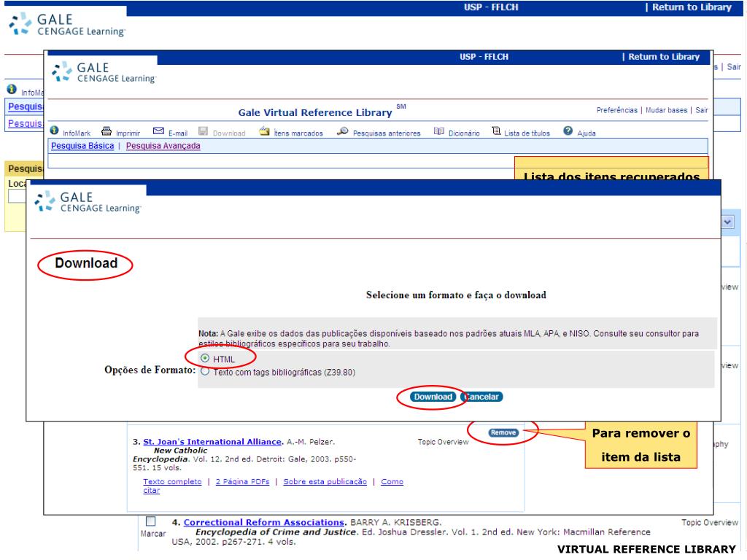Screen dimensions: 747x560
Task: Click the Sair link in middle window
Action: pos(702,110)
